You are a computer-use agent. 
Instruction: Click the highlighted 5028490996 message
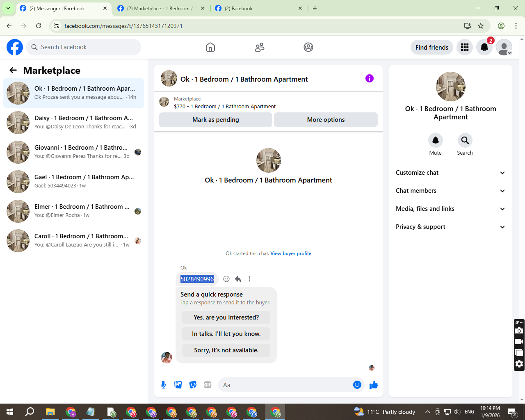(197, 279)
